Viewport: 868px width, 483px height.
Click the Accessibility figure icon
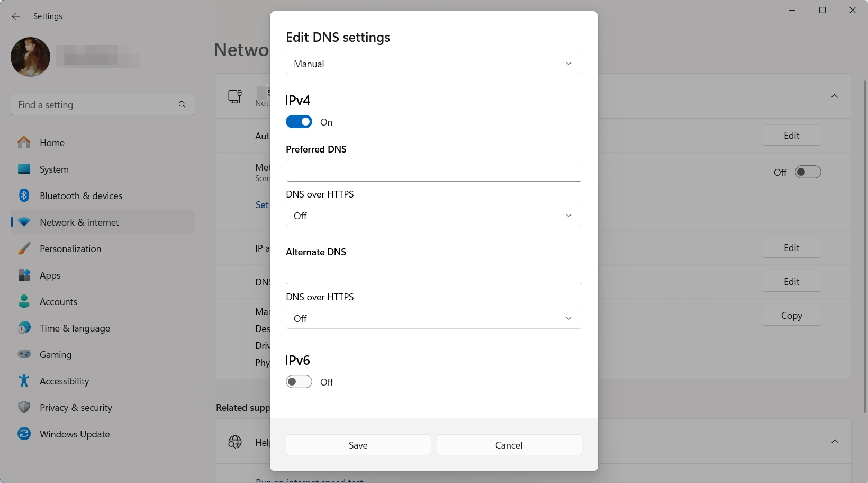(x=24, y=381)
